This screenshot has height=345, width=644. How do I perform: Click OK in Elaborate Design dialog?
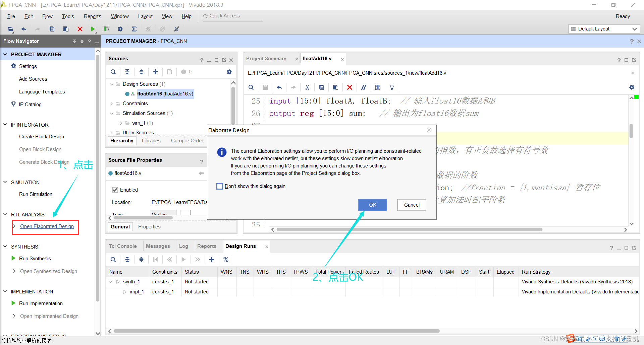point(373,205)
